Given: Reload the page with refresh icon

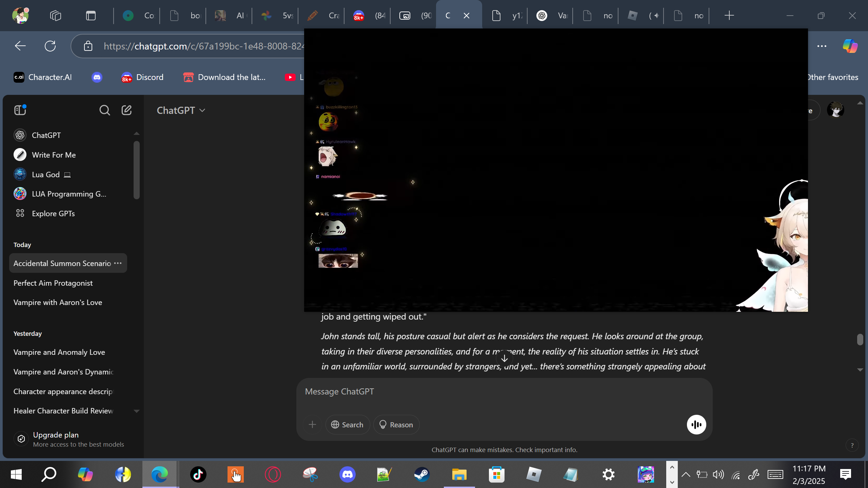Looking at the screenshot, I should point(50,46).
